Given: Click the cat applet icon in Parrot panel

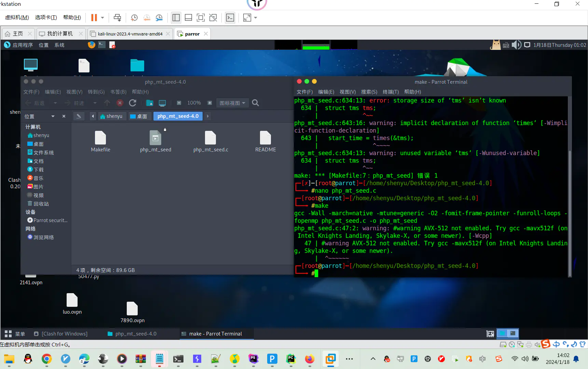Looking at the screenshot, I should pyautogui.click(x=495, y=45).
